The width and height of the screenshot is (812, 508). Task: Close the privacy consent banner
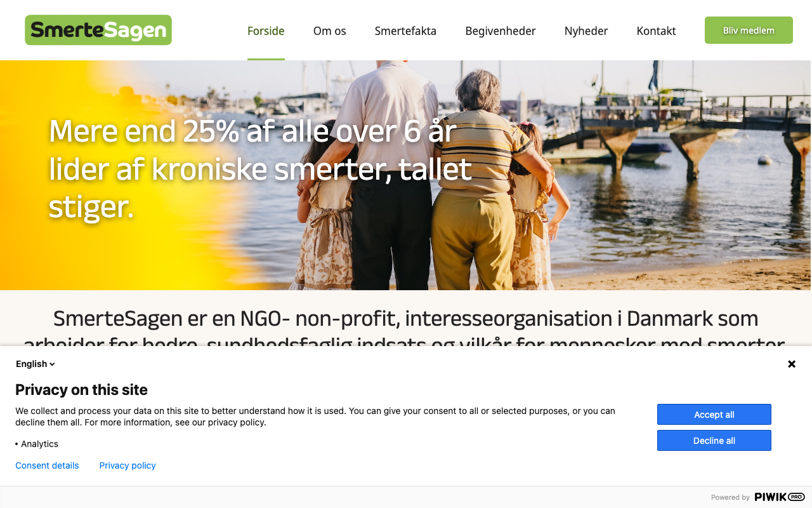[x=792, y=364]
